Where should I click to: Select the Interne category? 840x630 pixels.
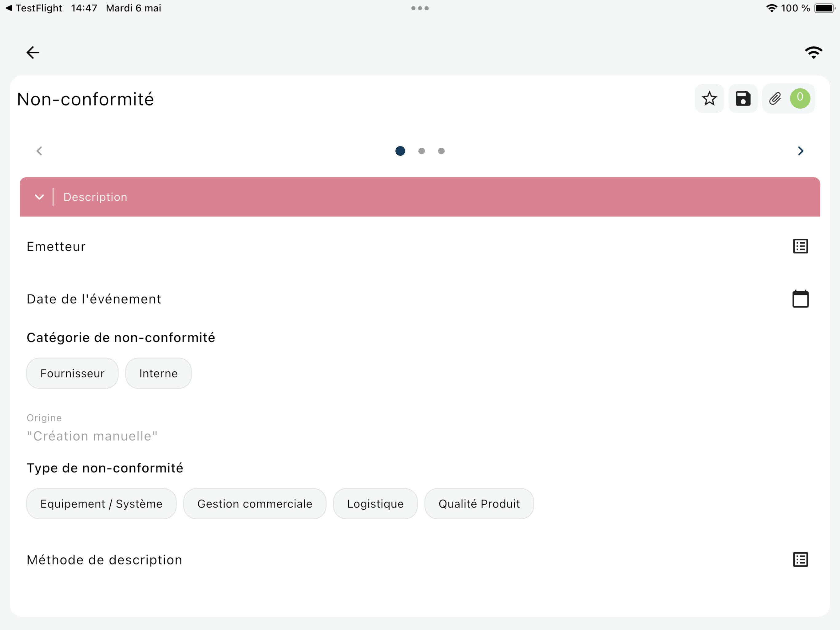tap(158, 373)
